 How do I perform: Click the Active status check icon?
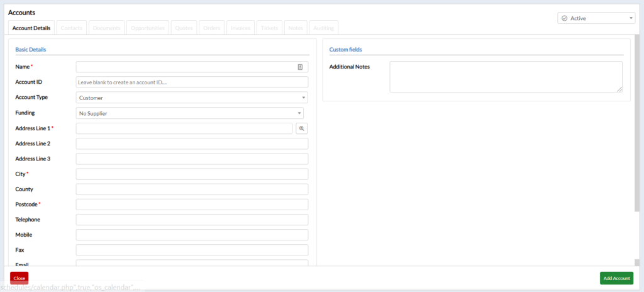[564, 18]
